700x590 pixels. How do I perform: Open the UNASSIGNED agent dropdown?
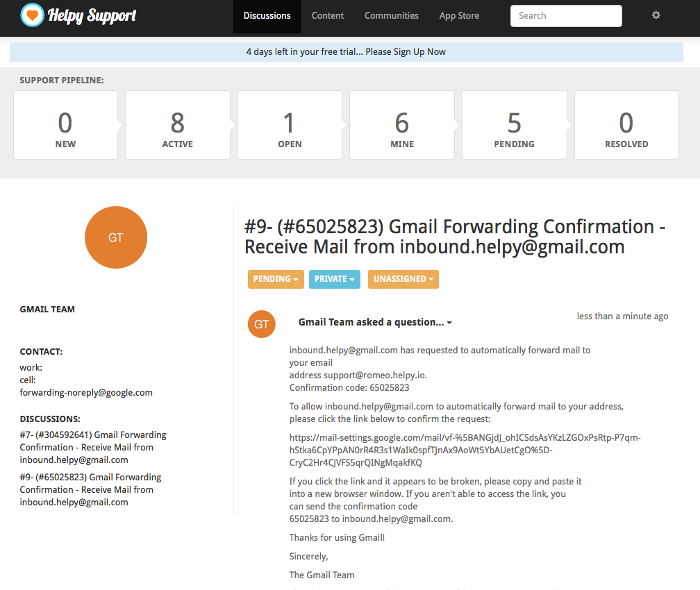403,279
